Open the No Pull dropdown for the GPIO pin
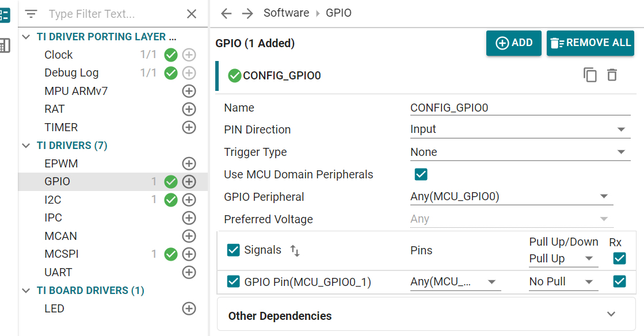 coord(563,281)
